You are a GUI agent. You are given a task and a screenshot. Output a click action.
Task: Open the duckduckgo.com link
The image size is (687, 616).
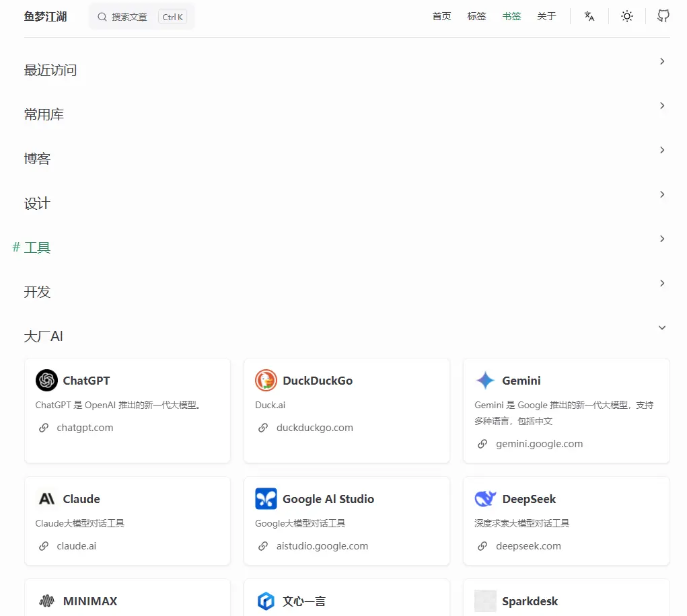click(315, 428)
